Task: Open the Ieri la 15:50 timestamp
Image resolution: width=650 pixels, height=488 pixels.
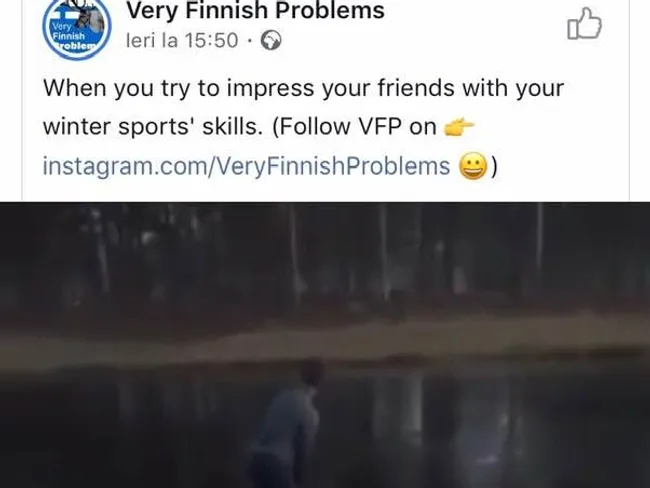Action: pyautogui.click(x=182, y=41)
